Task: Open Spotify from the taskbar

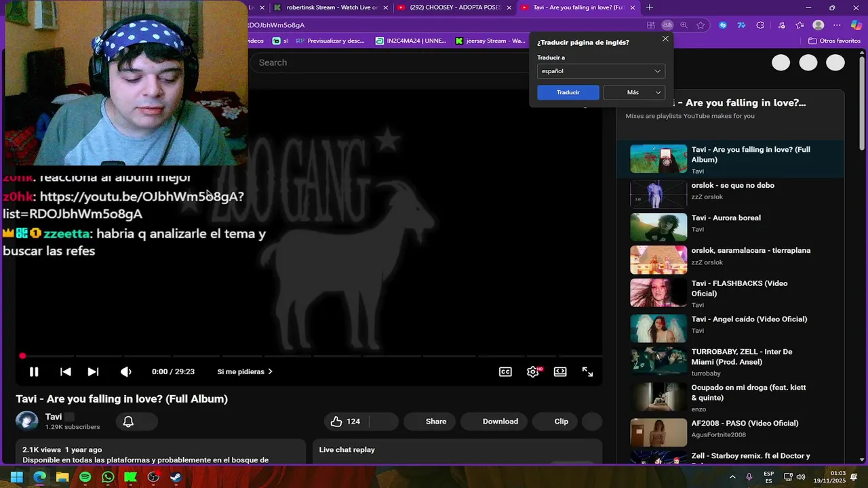Action: [x=85, y=477]
